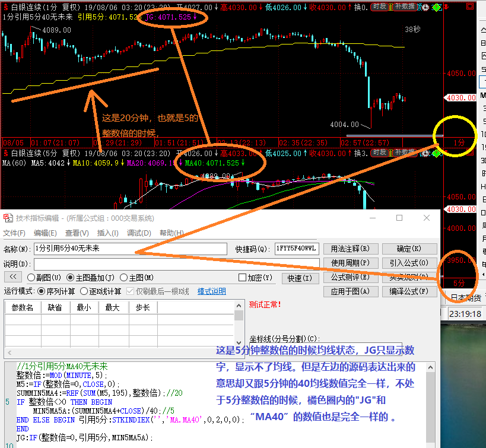This screenshot has width=486, height=448.
Task: Click the 用法注释(R) button
Action: click(x=351, y=249)
